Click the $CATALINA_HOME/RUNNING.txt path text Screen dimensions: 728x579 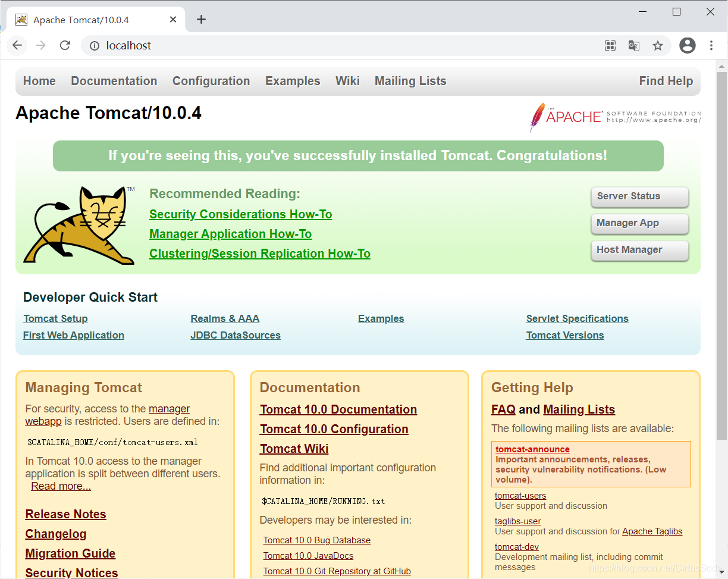point(324,501)
